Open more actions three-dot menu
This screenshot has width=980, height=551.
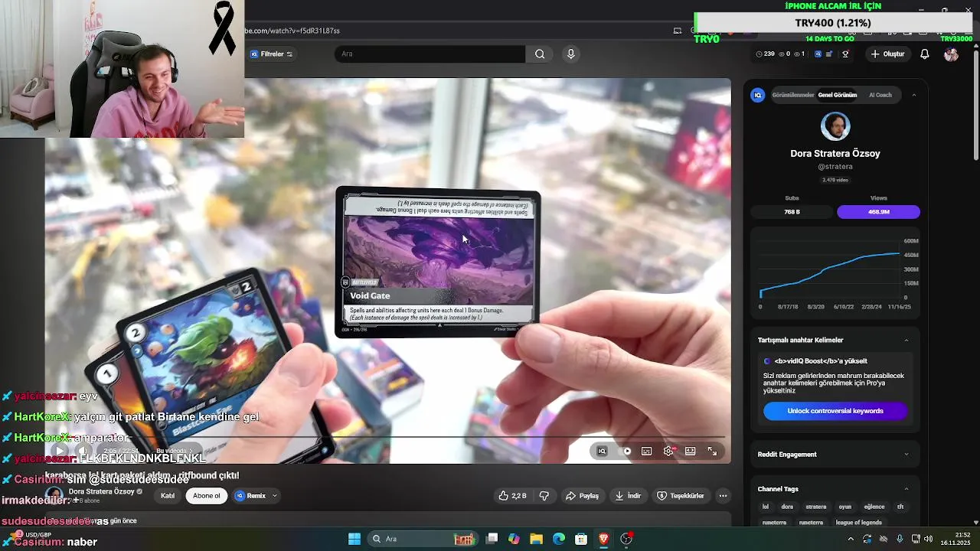(x=723, y=496)
